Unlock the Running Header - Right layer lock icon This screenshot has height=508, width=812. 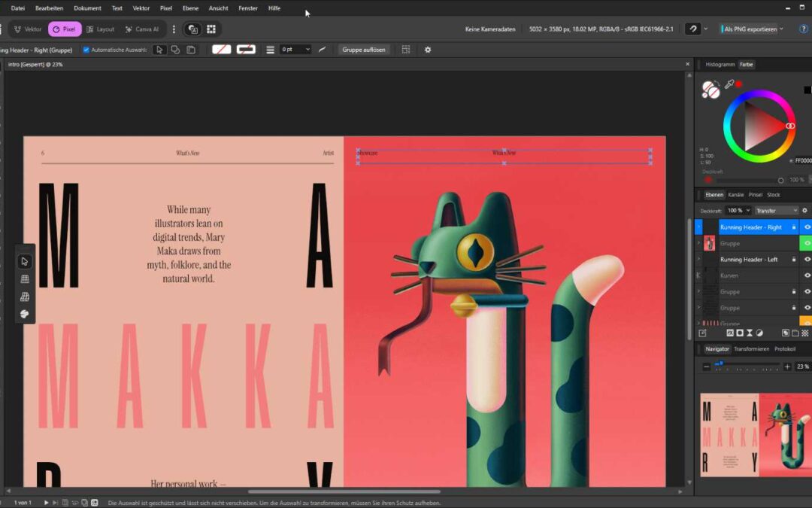pyautogui.click(x=794, y=227)
